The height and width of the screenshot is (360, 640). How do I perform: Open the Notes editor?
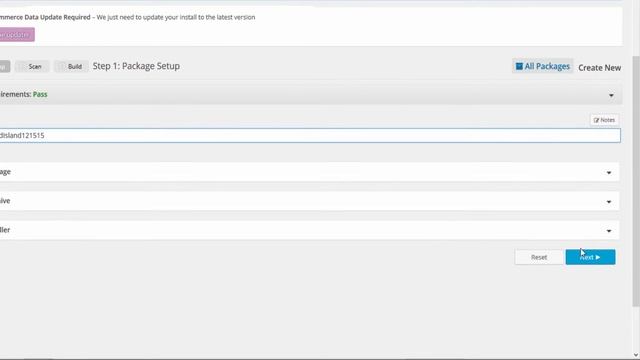(x=604, y=120)
